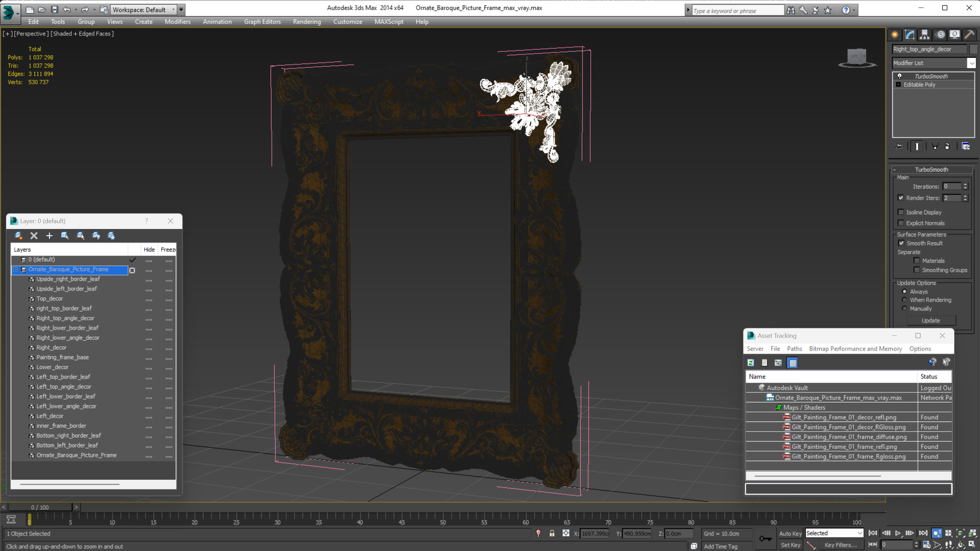Click Table View icon in Asset Tracking

[793, 363]
